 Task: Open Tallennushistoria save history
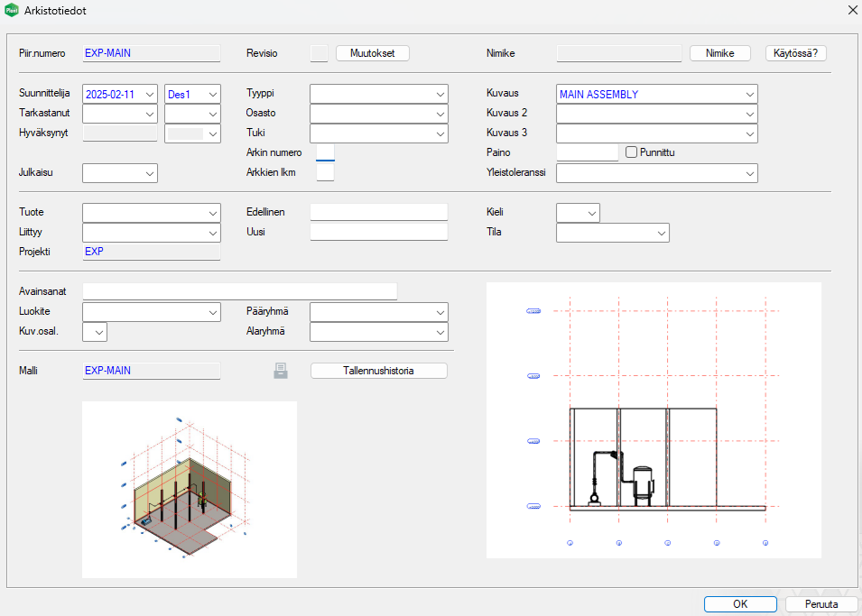coord(378,371)
